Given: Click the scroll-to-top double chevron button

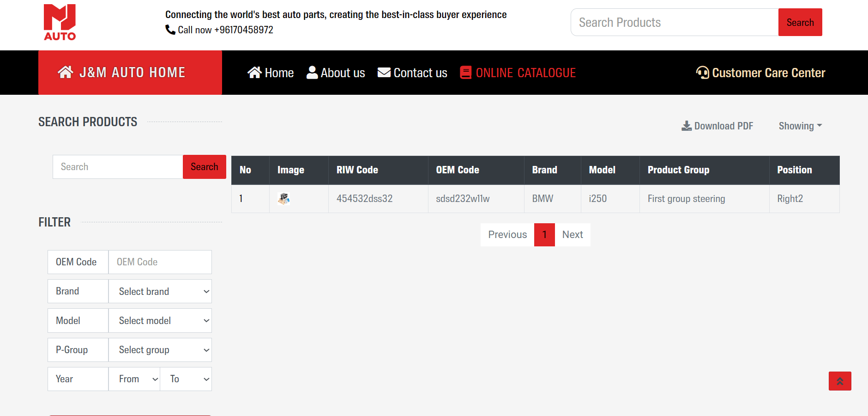Looking at the screenshot, I should tap(839, 381).
